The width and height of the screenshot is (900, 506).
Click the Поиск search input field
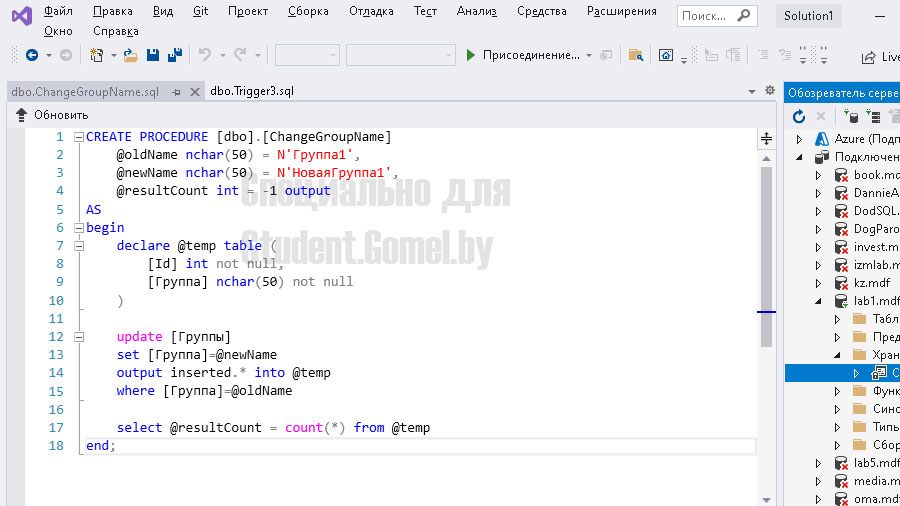click(x=707, y=16)
